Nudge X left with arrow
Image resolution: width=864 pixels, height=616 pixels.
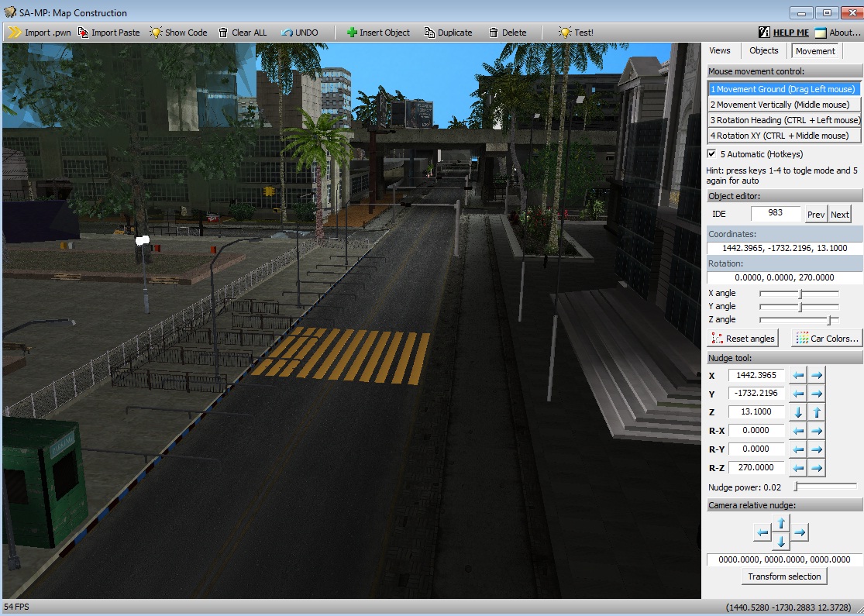coord(798,375)
